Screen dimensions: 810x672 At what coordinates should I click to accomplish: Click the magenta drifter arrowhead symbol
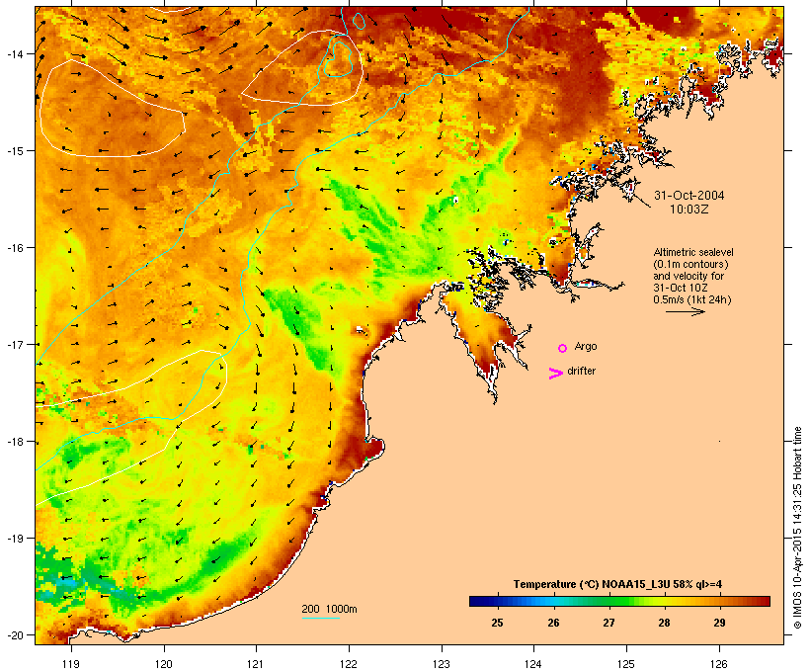point(556,374)
